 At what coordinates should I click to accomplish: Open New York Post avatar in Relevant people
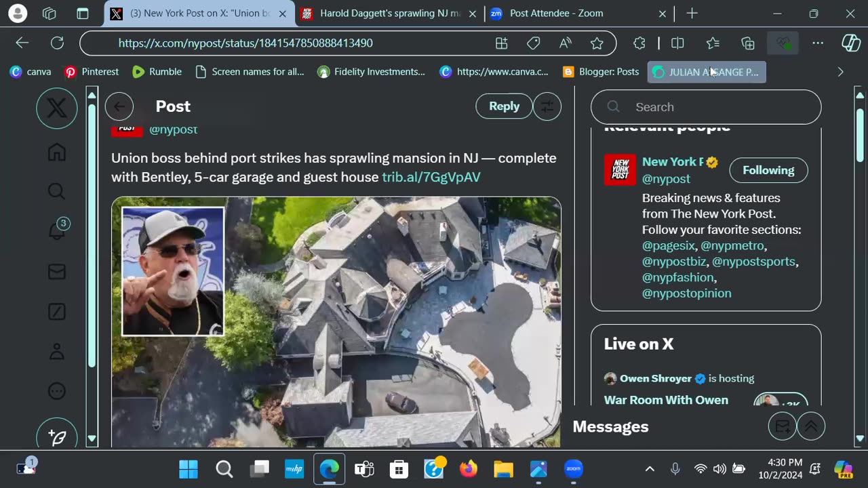pos(620,169)
